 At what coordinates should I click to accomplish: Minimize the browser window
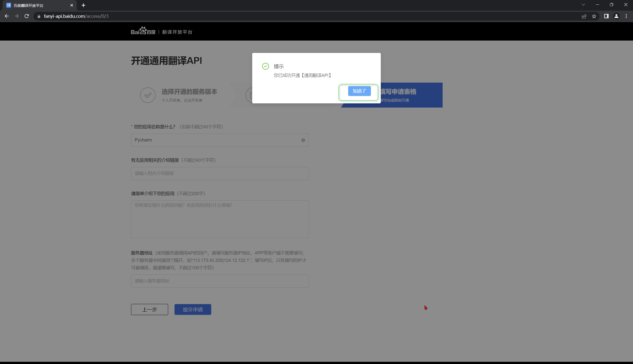tap(597, 5)
